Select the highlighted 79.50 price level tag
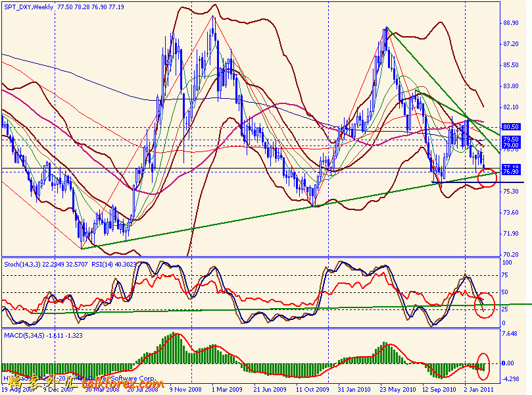Viewport: 532px width, 395px height. (510, 140)
